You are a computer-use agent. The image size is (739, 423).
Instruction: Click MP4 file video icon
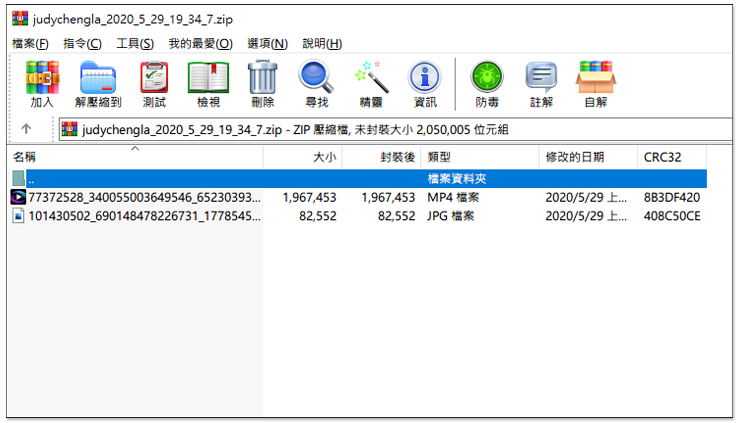[x=18, y=197]
